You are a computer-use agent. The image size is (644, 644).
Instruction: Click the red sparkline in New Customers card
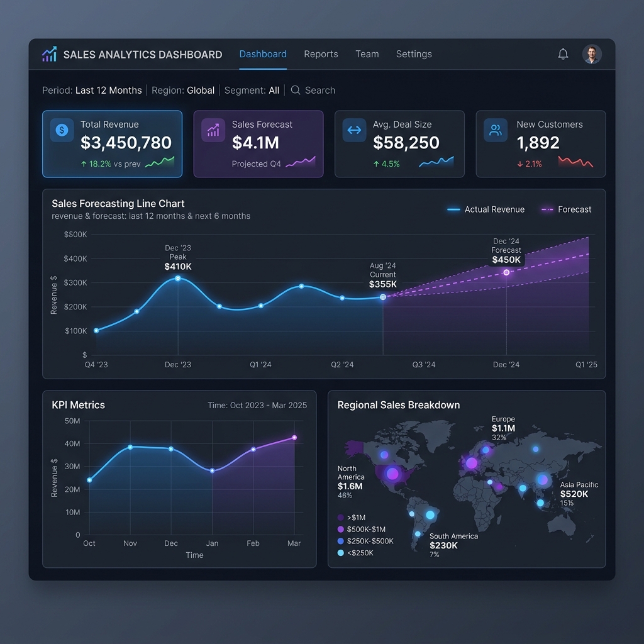[x=576, y=162]
